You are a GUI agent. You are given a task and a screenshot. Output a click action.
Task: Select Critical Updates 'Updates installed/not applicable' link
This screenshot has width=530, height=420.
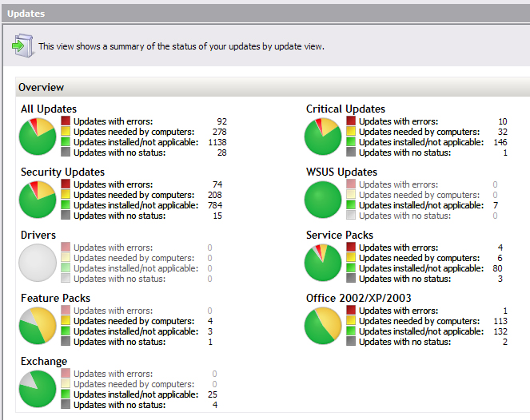point(421,142)
